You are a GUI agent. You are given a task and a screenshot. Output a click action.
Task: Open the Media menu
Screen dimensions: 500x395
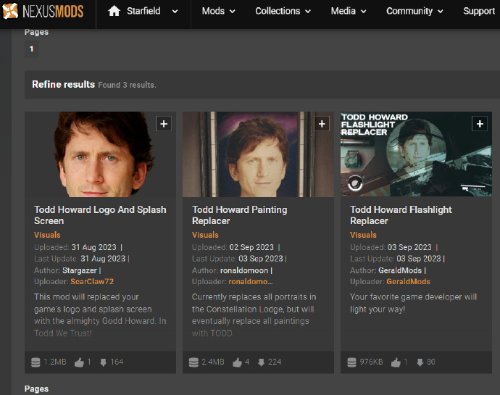point(348,11)
